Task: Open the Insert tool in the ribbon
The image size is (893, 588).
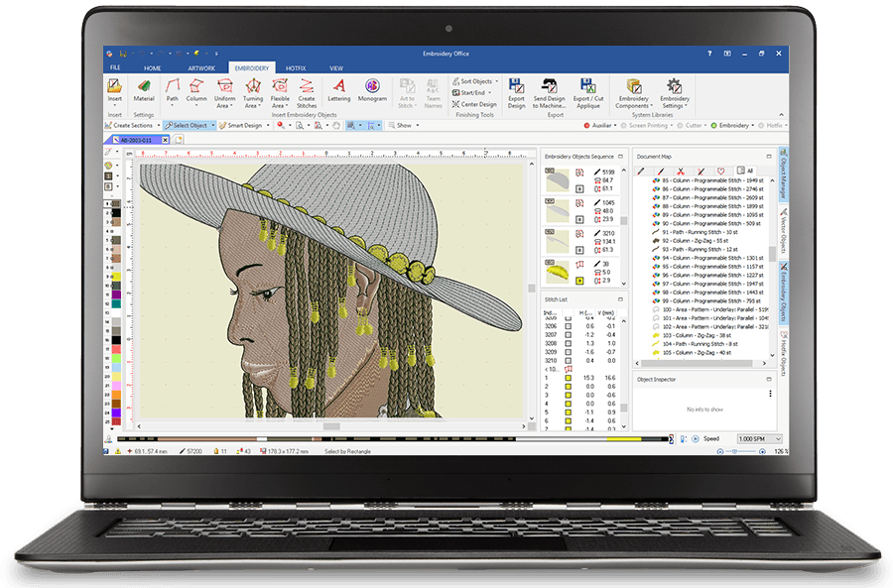Action: click(114, 90)
